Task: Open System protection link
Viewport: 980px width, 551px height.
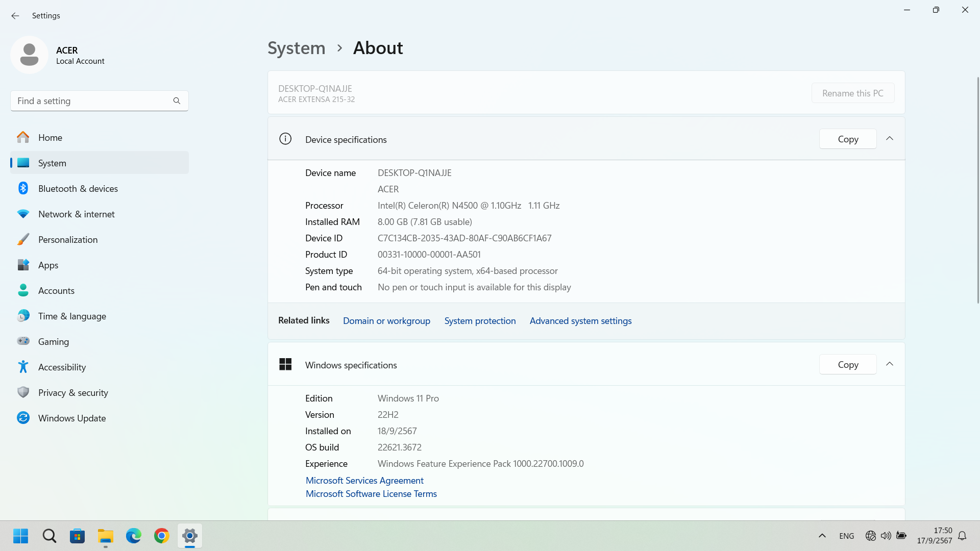Action: (480, 321)
